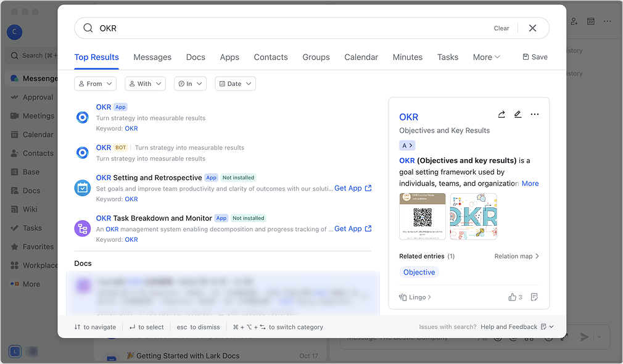This screenshot has width=623, height=364.
Task: Open the three-dot menu in OKR card
Action: point(535,115)
